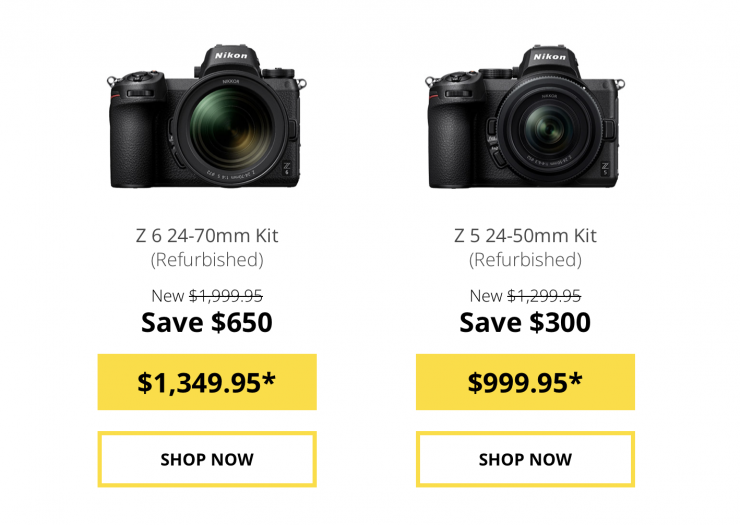This screenshot has height=525, width=740.
Task: Open the Z 6 24-70mm Kit title
Action: coord(207,236)
